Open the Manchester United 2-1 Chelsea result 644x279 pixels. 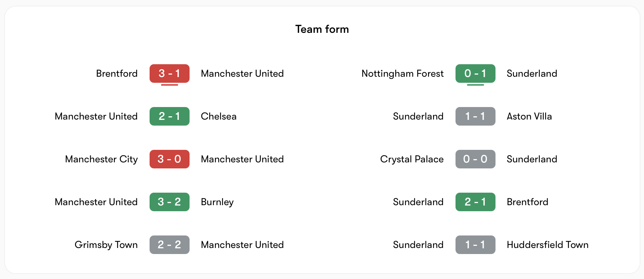pyautogui.click(x=169, y=116)
